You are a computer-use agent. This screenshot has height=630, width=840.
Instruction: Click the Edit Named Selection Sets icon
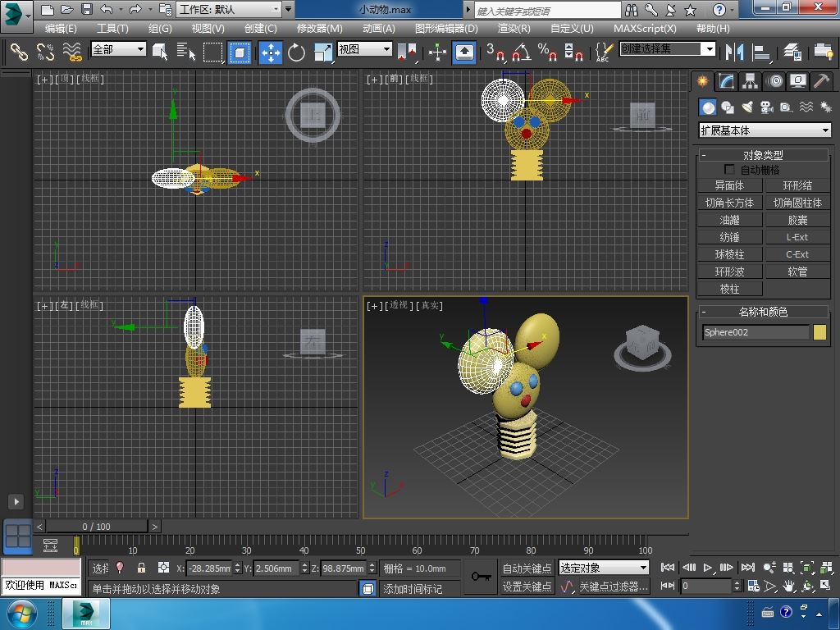[x=604, y=52]
